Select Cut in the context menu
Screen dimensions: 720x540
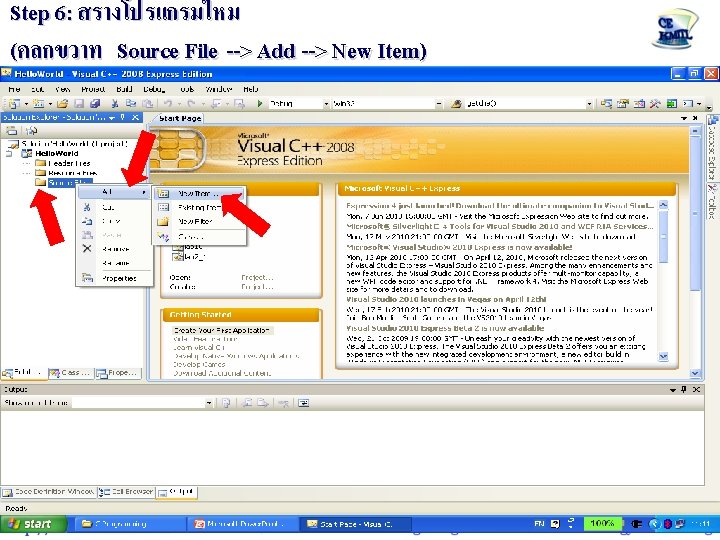(x=115, y=207)
